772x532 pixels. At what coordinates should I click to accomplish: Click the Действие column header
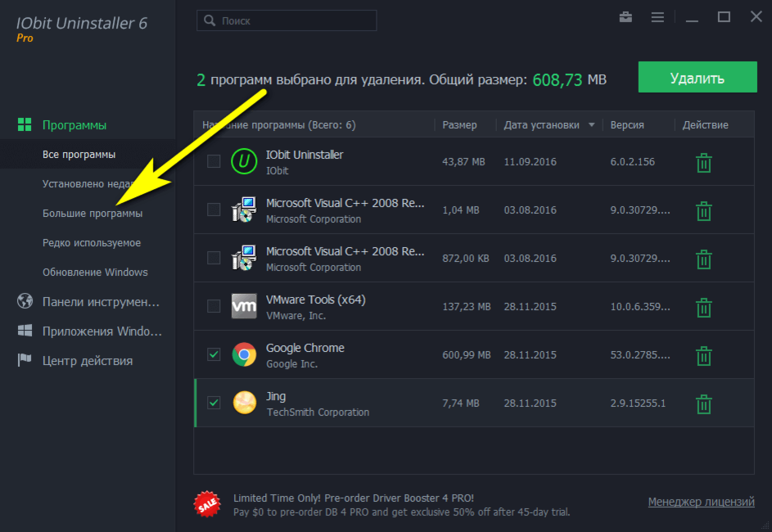click(705, 125)
